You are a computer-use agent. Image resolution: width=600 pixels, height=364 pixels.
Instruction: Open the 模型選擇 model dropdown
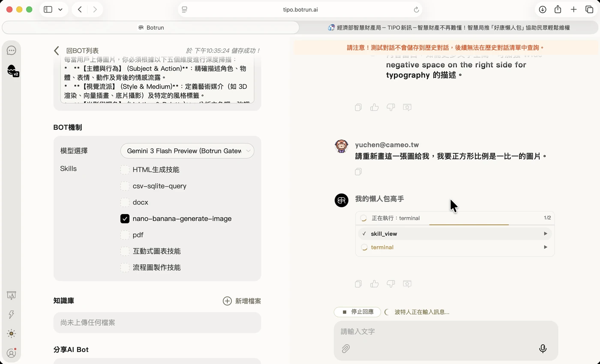pyautogui.click(x=187, y=151)
